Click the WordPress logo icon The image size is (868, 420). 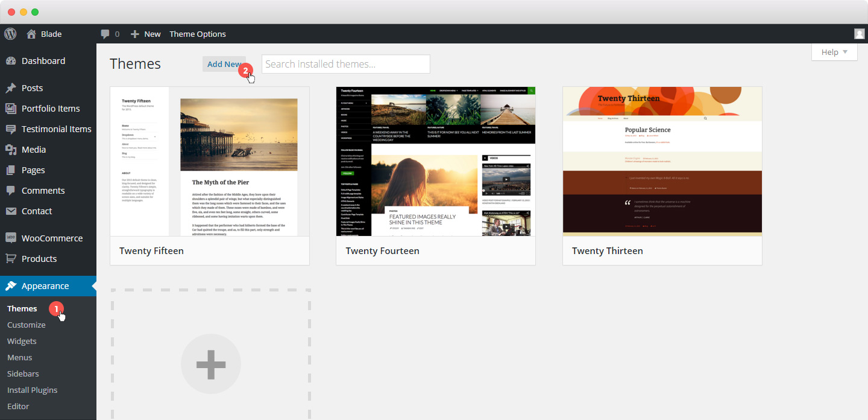pos(10,34)
